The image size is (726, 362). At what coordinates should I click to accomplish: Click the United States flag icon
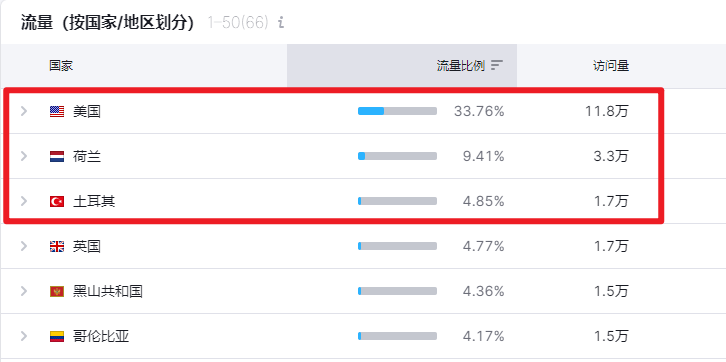(x=57, y=111)
